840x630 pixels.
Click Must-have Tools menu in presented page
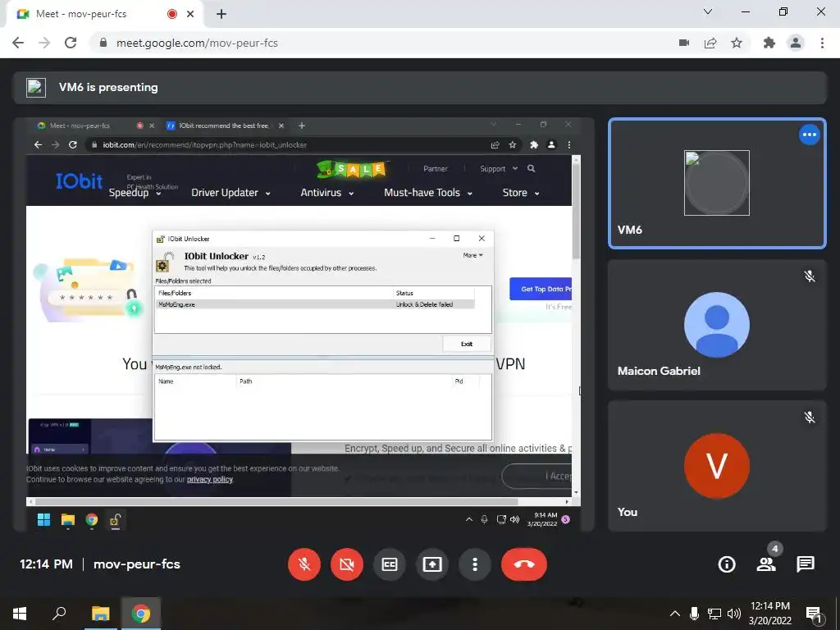tap(428, 193)
